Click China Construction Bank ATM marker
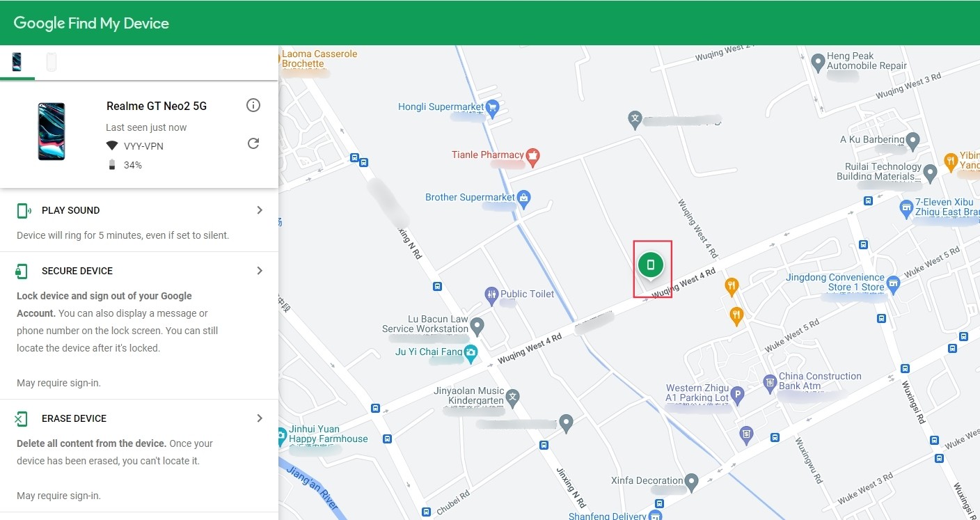The width and height of the screenshot is (980, 520). (x=770, y=381)
